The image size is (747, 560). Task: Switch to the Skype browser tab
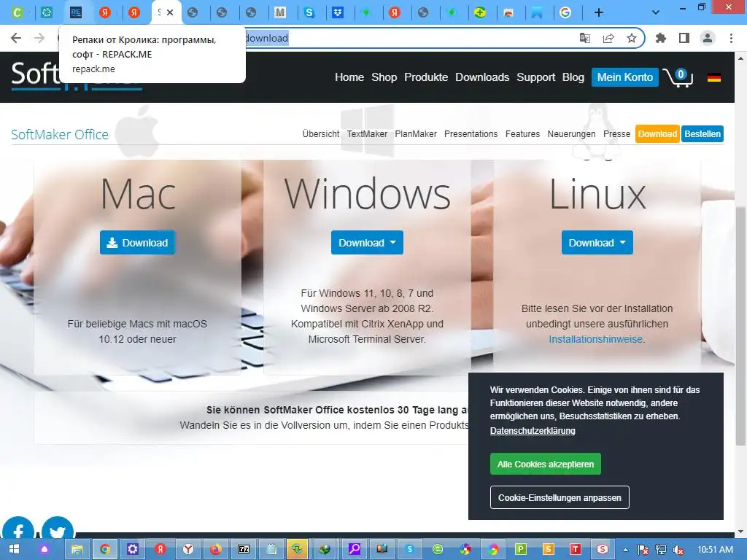click(x=309, y=12)
